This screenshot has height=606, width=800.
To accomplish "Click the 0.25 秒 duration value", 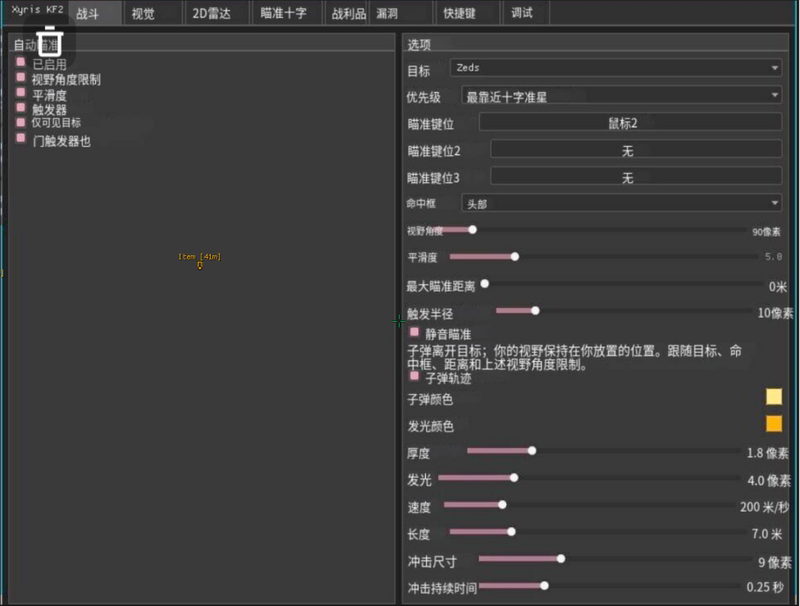I will click(x=765, y=587).
